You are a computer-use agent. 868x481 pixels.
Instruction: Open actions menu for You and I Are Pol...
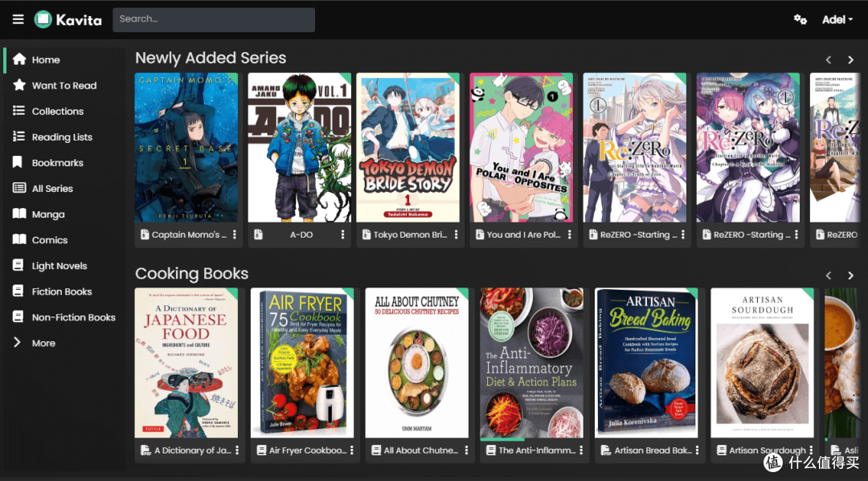pos(570,234)
